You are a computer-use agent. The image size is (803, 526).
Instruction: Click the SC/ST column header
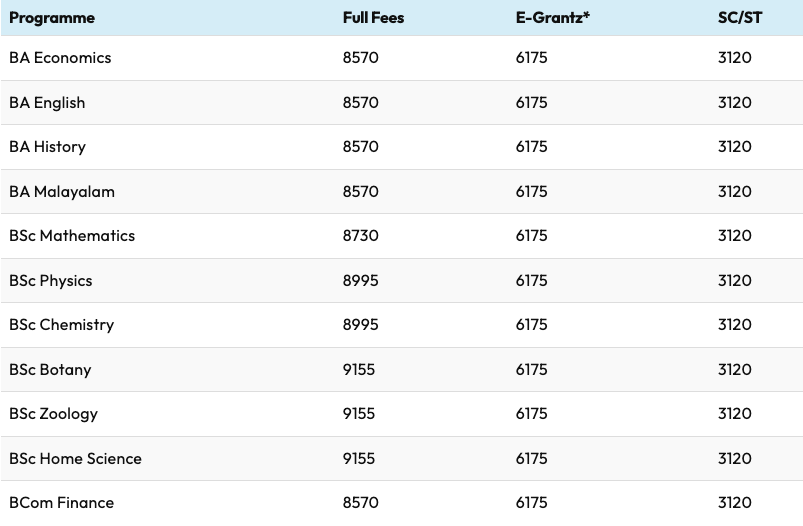tap(740, 18)
